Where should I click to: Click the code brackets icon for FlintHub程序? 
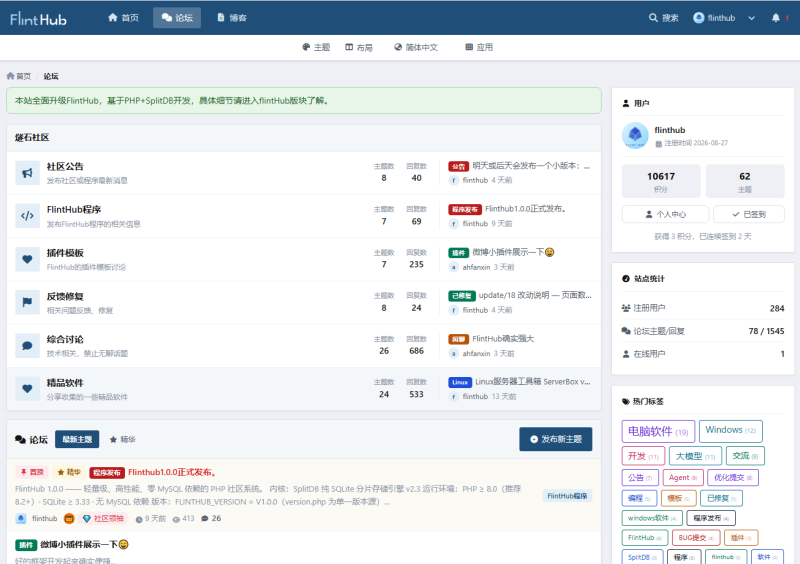click(28, 216)
